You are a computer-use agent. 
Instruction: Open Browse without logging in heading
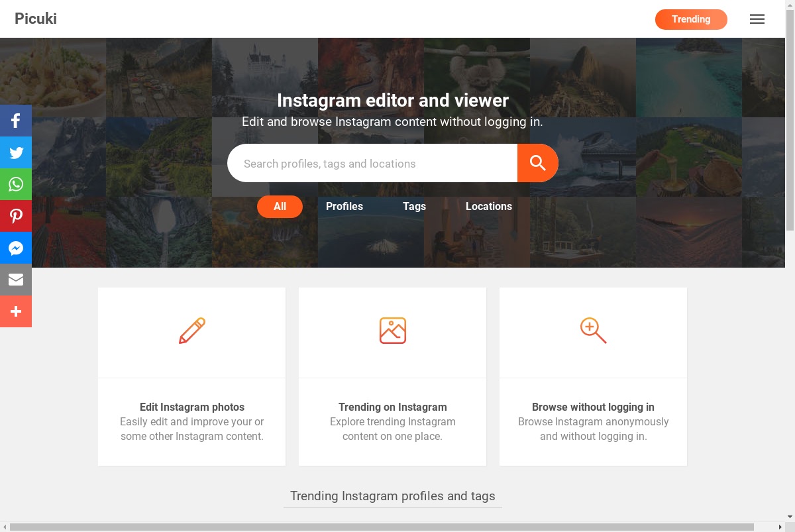[x=593, y=407]
